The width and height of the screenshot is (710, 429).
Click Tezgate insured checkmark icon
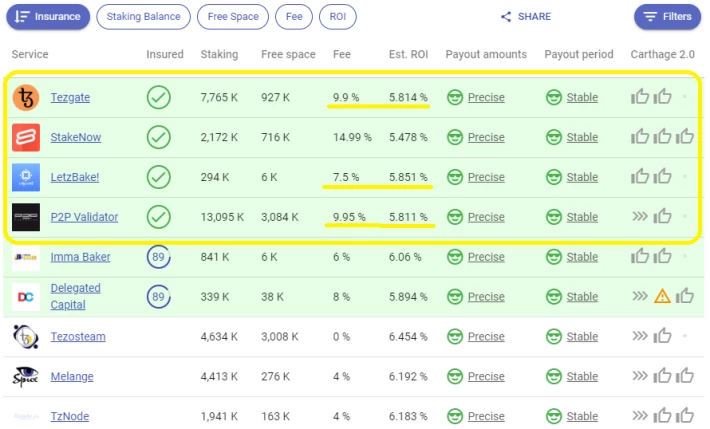[x=158, y=97]
